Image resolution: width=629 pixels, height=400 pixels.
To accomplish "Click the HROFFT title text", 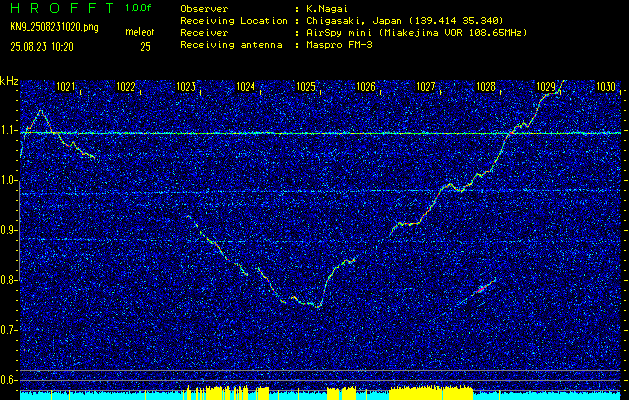I will point(63,8).
